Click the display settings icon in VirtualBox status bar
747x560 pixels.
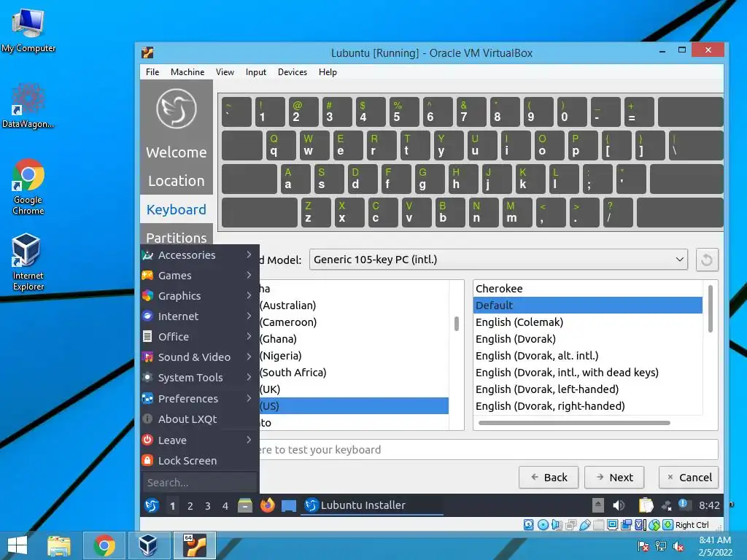[x=612, y=525]
